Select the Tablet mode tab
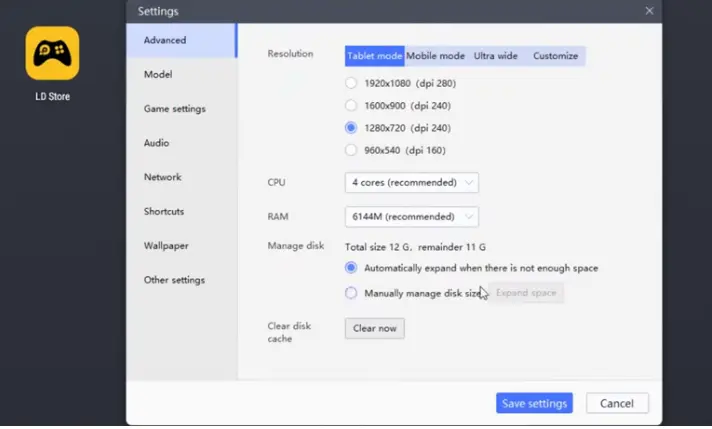This screenshot has width=712, height=429. [x=374, y=56]
